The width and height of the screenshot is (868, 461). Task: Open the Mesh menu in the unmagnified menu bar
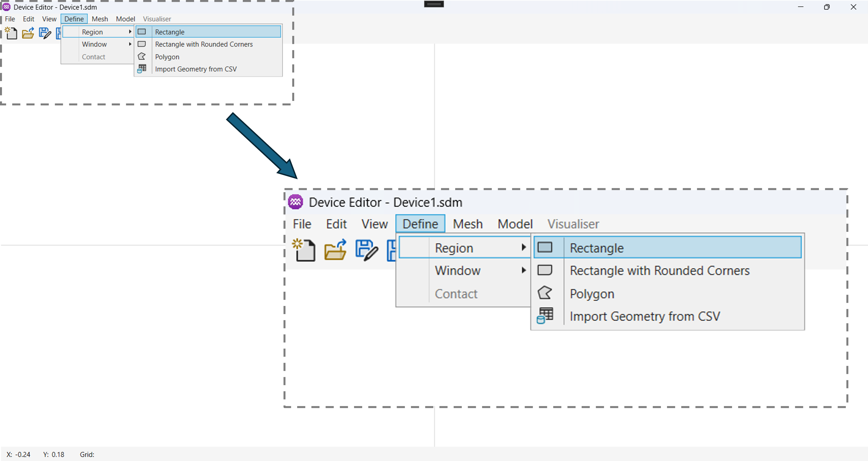click(x=100, y=19)
